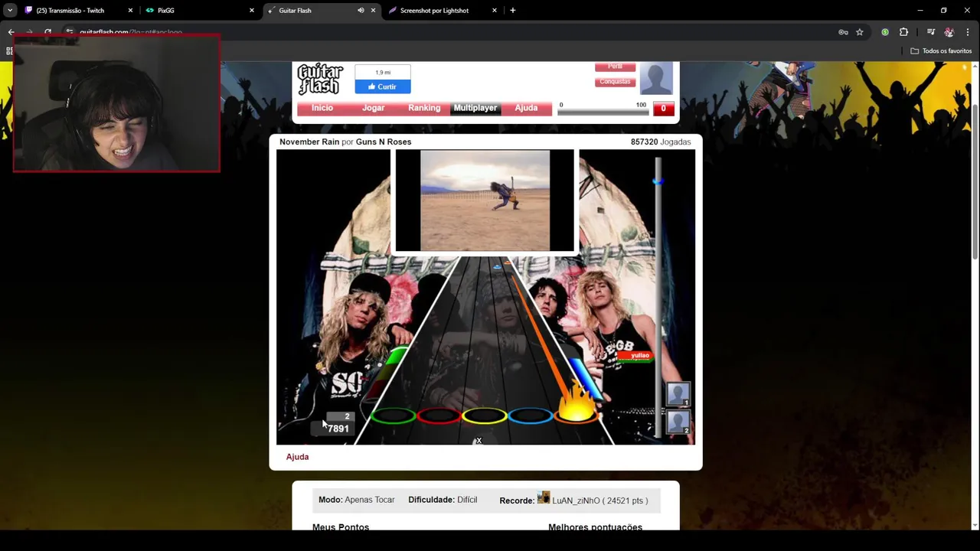
Task: Open the Inicio menu item
Action: tap(322, 108)
